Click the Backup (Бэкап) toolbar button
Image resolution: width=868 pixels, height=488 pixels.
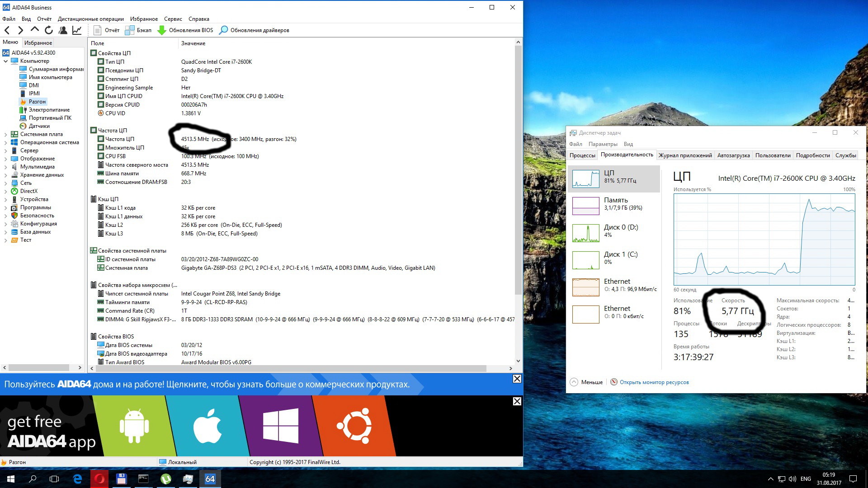tap(138, 30)
